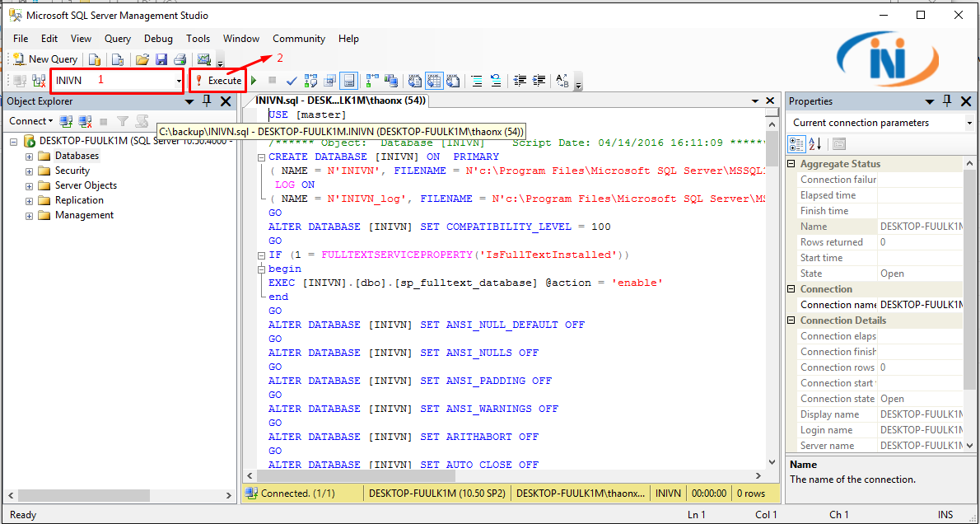The height and width of the screenshot is (524, 980).
Task: Expand the Replication folder node
Action: click(x=29, y=201)
